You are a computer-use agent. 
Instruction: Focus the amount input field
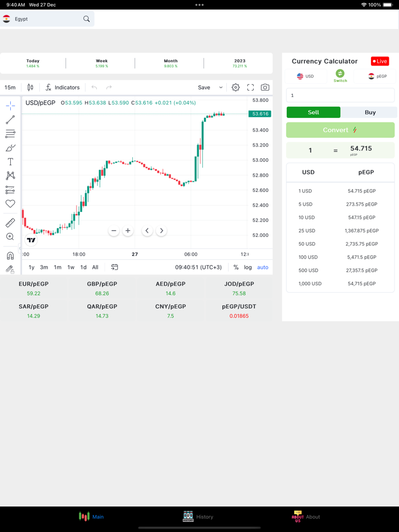pyautogui.click(x=340, y=95)
